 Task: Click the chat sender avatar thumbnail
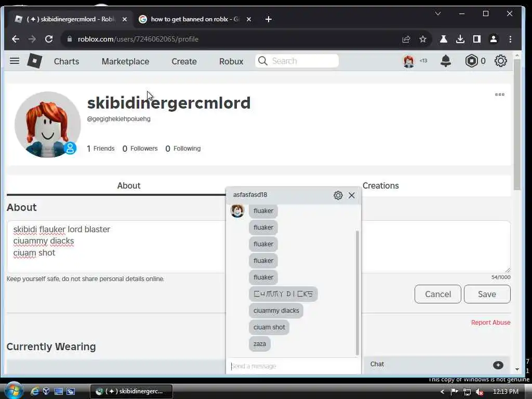tap(237, 211)
